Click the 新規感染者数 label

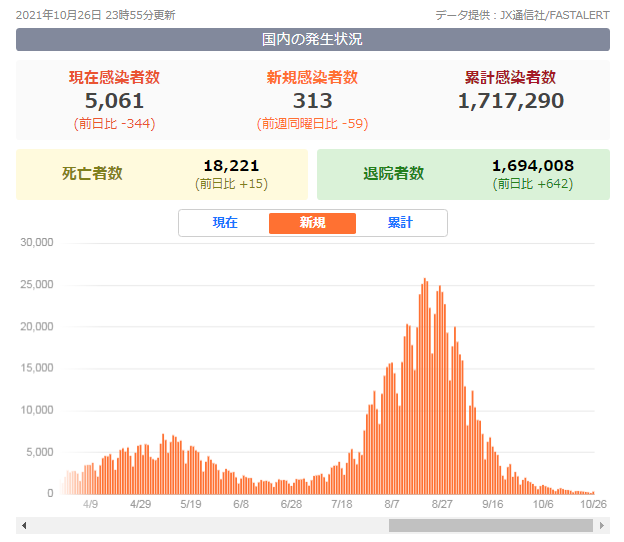pyautogui.click(x=312, y=77)
